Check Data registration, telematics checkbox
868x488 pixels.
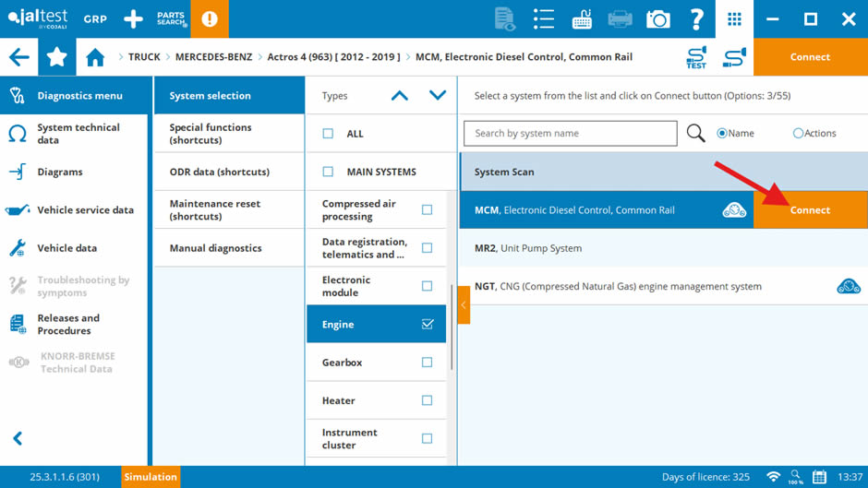427,248
